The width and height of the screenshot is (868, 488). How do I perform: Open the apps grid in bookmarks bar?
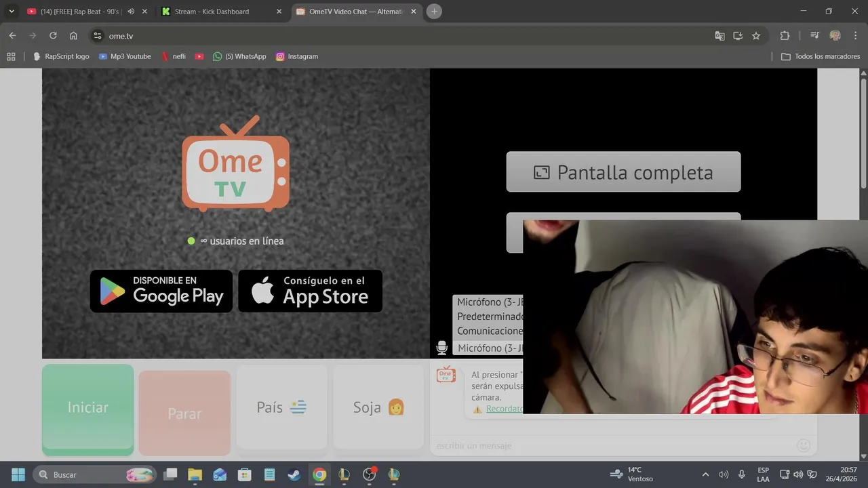click(x=11, y=56)
